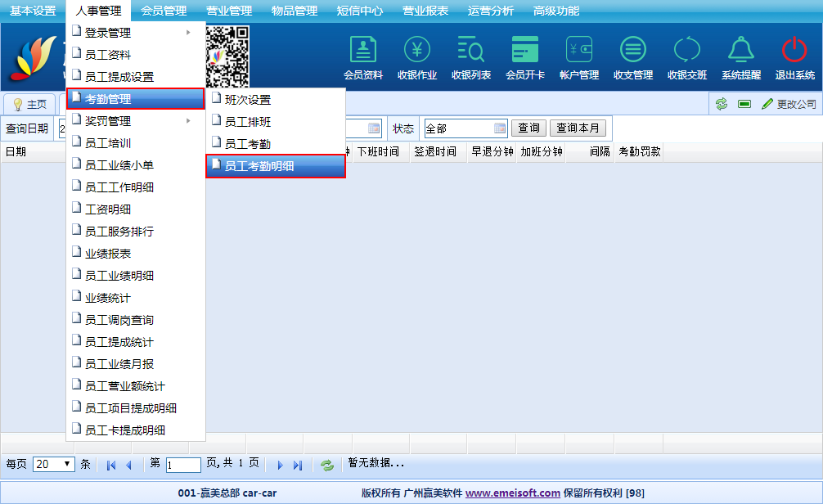Select 员工考勤明细 in the submenu
The height and width of the screenshot is (504, 823).
pos(275,166)
